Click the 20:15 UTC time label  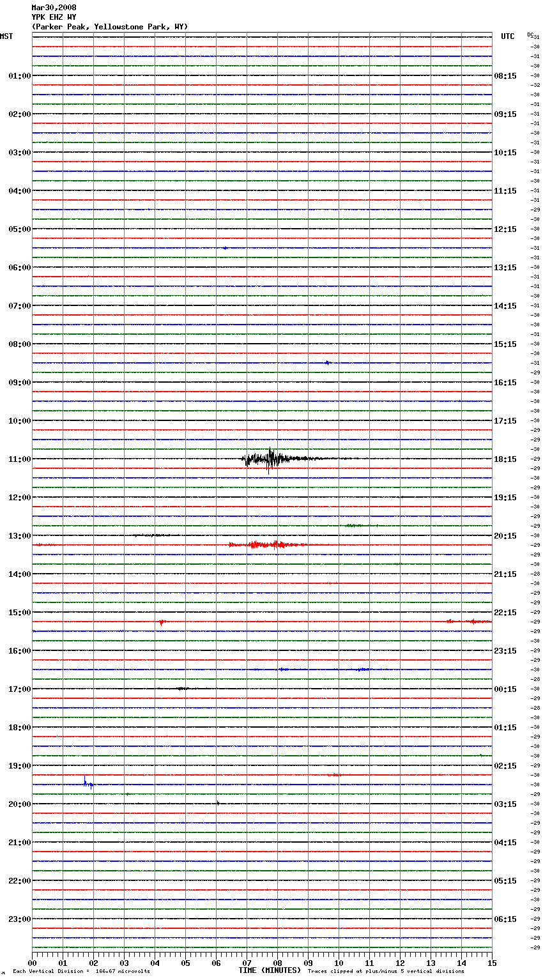[505, 536]
